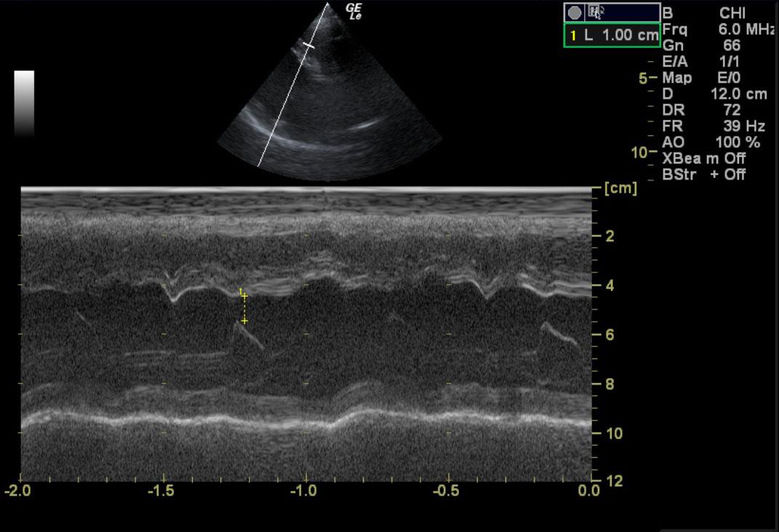The image size is (779, 532).
Task: Select the lower yellow caliper cross marker
Action: point(244,321)
